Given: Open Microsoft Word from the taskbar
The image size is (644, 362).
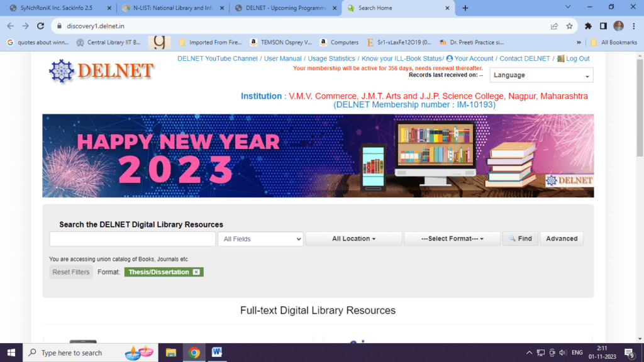Looking at the screenshot, I should pos(217,353).
